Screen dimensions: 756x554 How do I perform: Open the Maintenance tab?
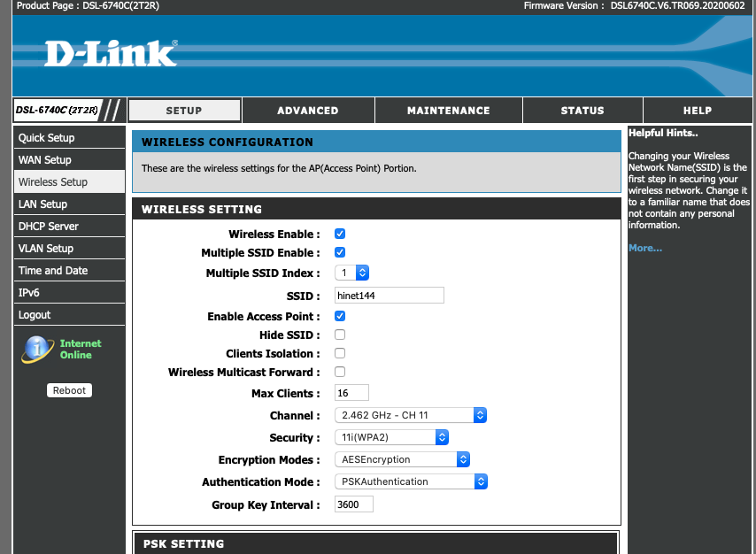[448, 111]
